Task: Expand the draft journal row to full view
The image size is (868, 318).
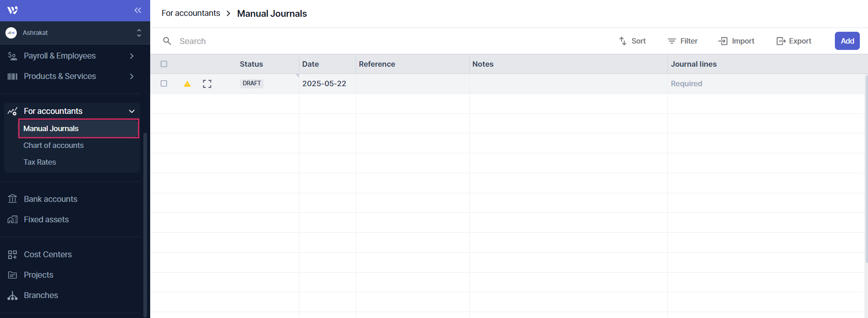Action: point(207,84)
